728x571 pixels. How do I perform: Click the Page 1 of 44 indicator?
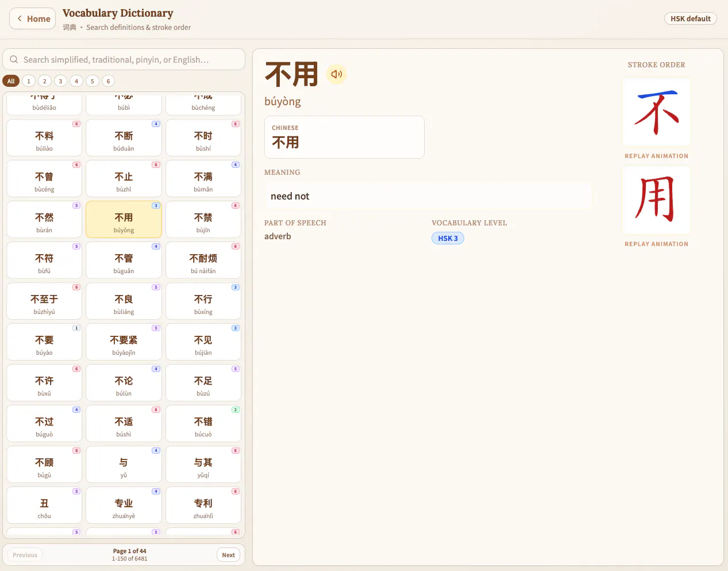point(129,551)
